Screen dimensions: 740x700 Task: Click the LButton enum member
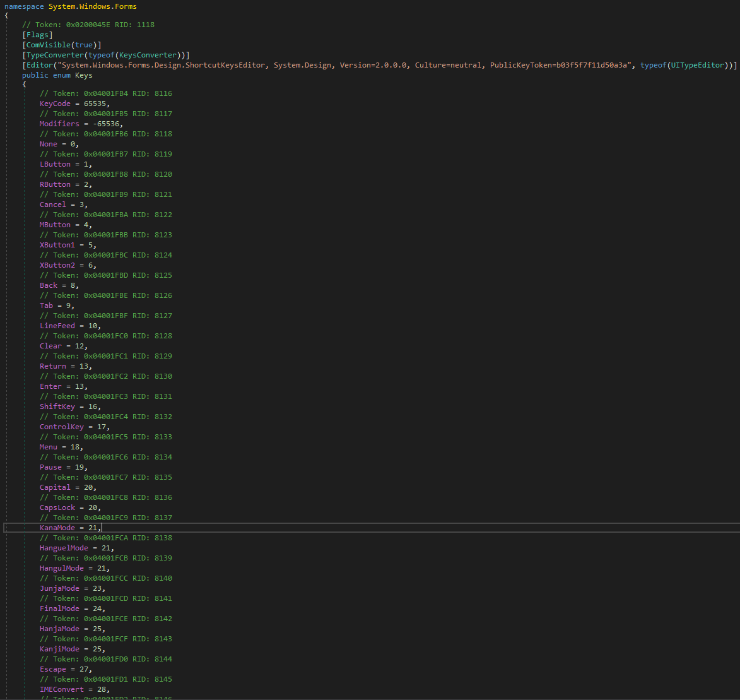point(56,164)
